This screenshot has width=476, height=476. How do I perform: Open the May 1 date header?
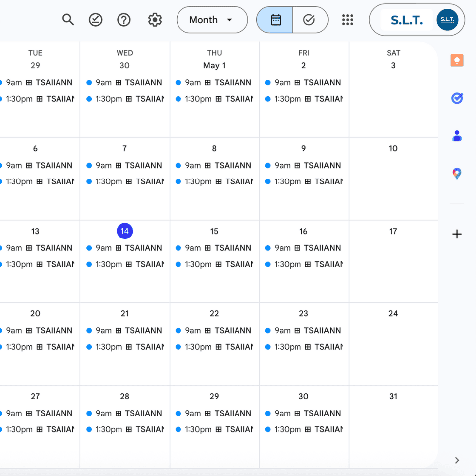214,65
